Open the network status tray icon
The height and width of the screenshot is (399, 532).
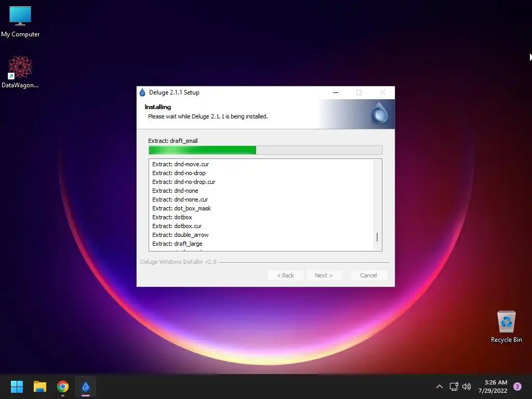[x=454, y=387]
